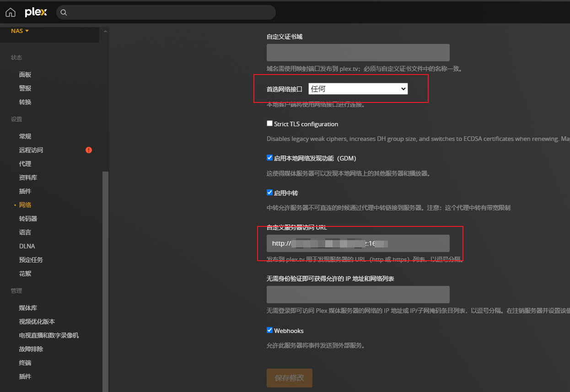
Task: Click the sidebar scroll-up arrow
Action: click(106, 31)
